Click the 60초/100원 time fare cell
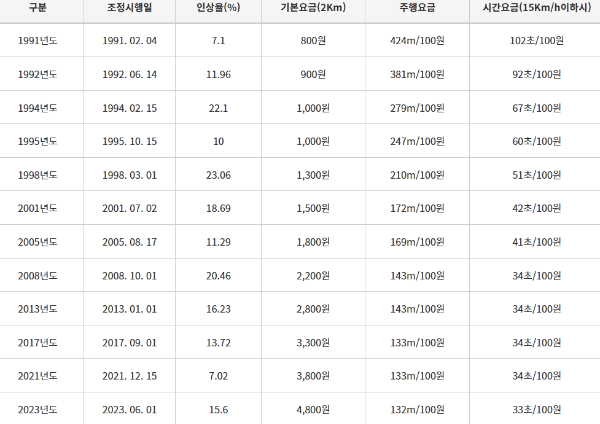The height and width of the screenshot is (424, 600). [536, 141]
